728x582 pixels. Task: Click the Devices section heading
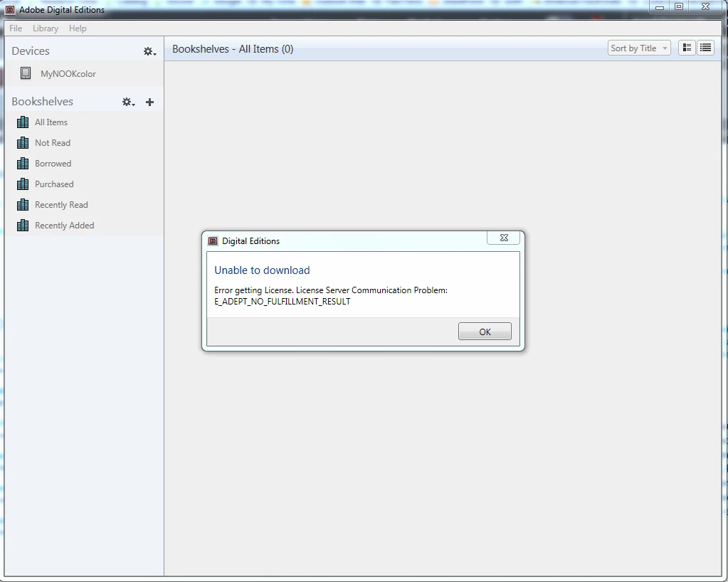tap(31, 51)
